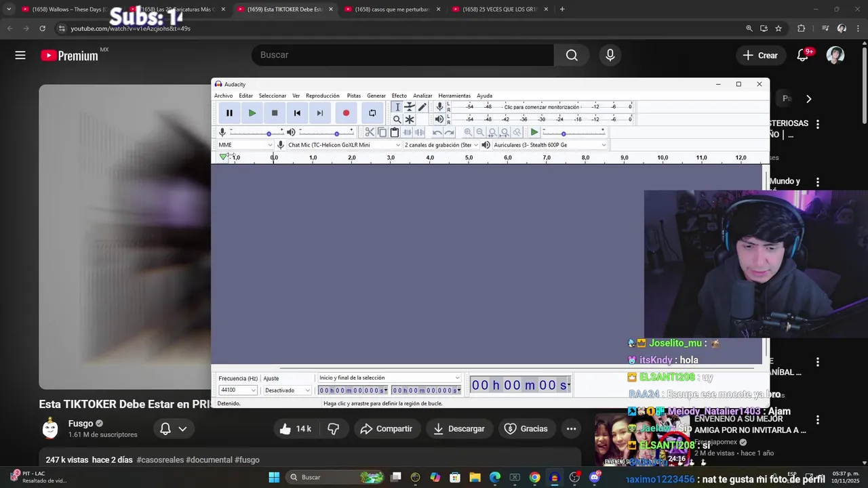Click the Paste clipboard icon

point(394,132)
